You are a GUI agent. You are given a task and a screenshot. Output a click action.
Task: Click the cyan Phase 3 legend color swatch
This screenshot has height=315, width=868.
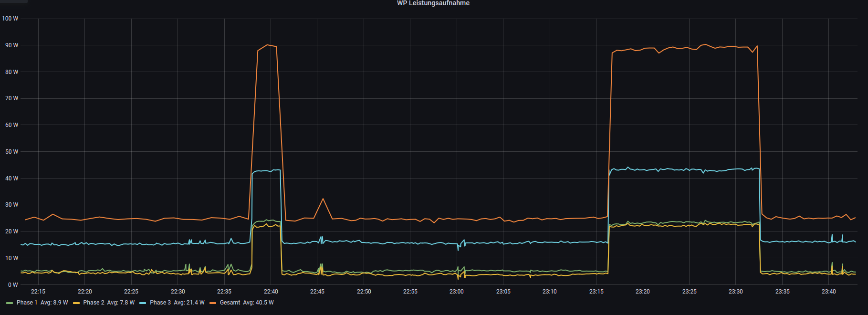pyautogui.click(x=143, y=303)
